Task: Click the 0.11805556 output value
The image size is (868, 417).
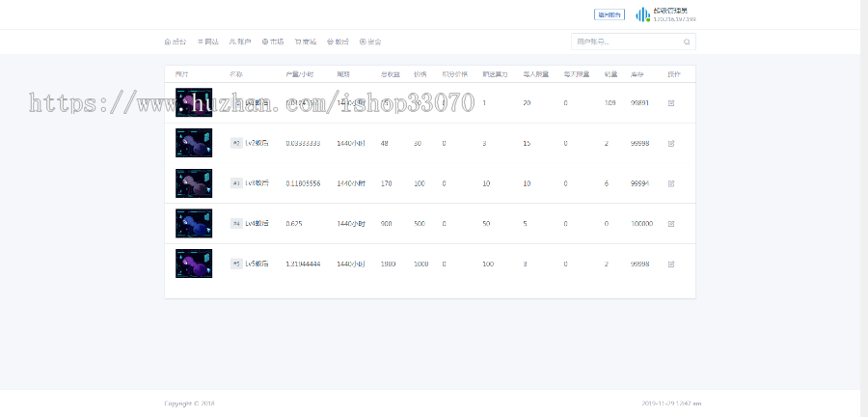Action: (x=303, y=183)
